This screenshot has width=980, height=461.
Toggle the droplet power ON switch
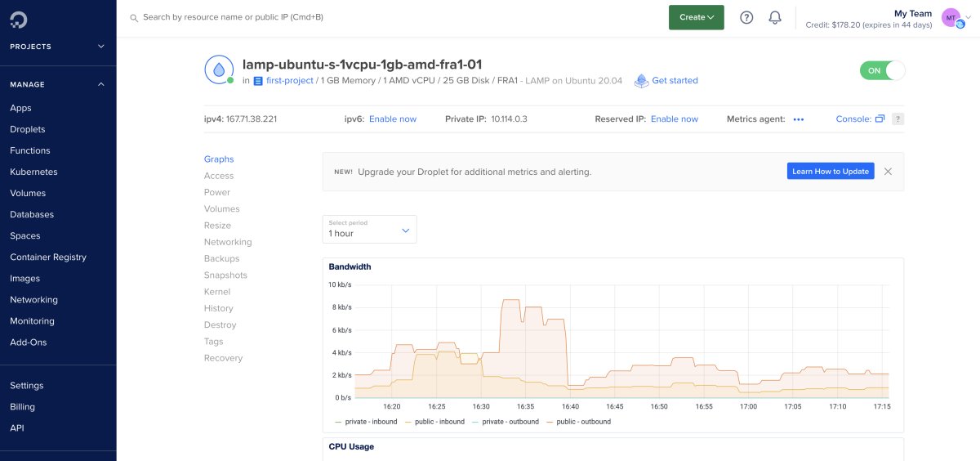882,70
